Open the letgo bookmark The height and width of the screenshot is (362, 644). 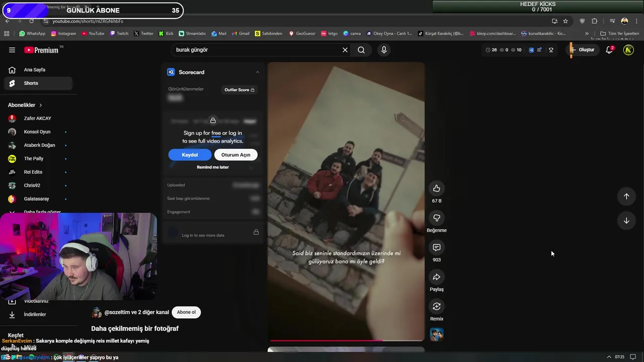coord(329,34)
